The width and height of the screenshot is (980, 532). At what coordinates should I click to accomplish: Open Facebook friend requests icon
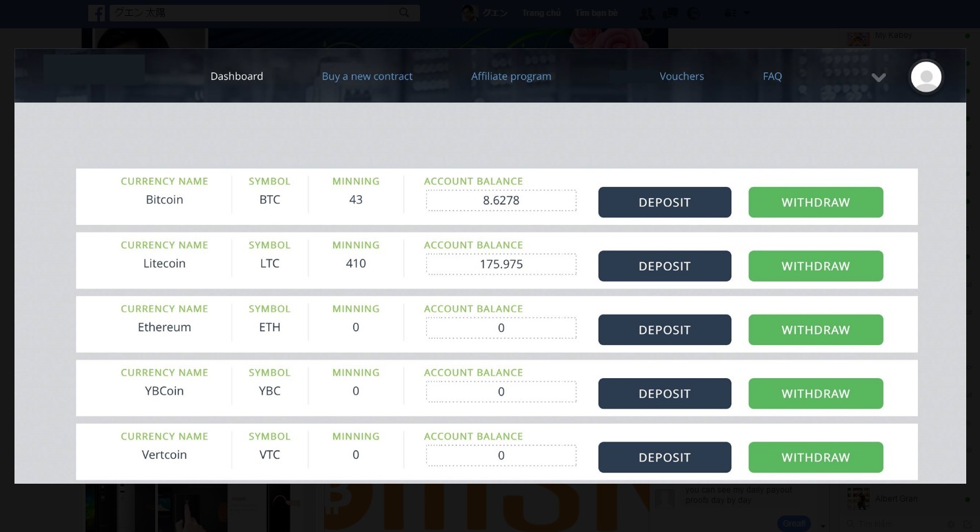pos(647,13)
